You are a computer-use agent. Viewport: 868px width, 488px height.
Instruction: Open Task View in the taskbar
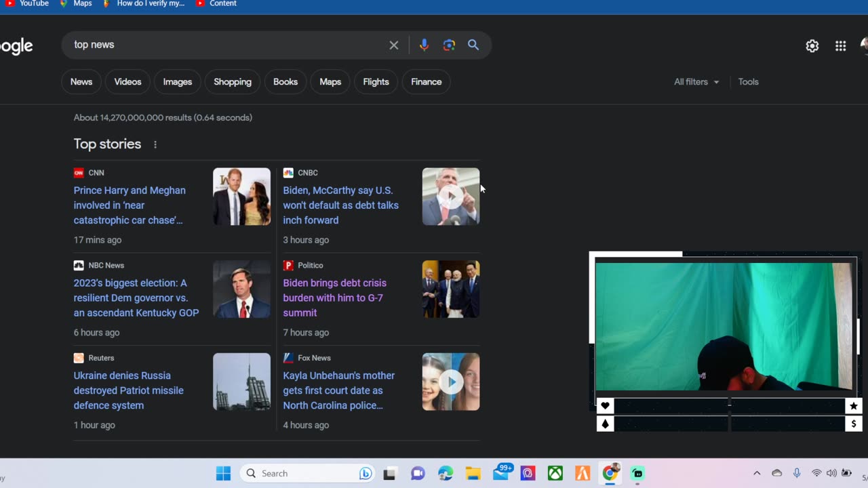click(x=390, y=474)
